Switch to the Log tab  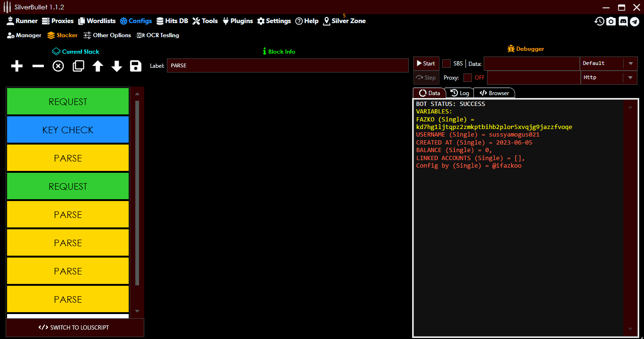(x=460, y=93)
